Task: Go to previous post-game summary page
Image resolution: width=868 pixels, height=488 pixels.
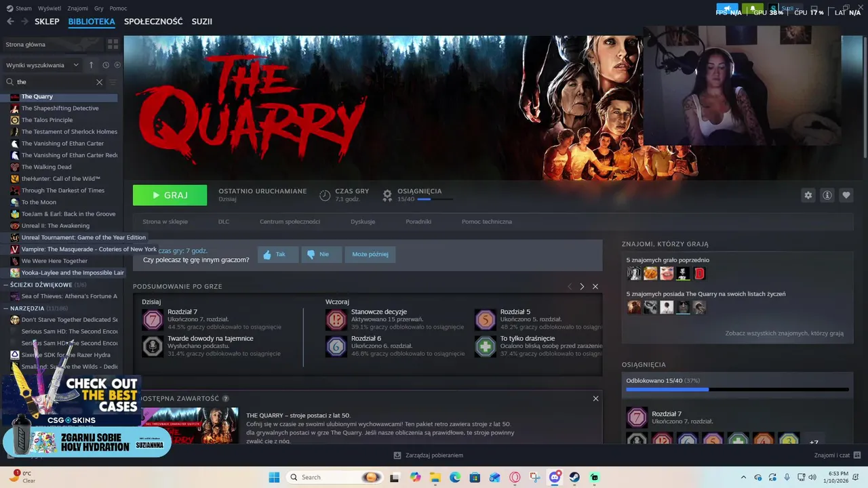Action: coord(570,287)
